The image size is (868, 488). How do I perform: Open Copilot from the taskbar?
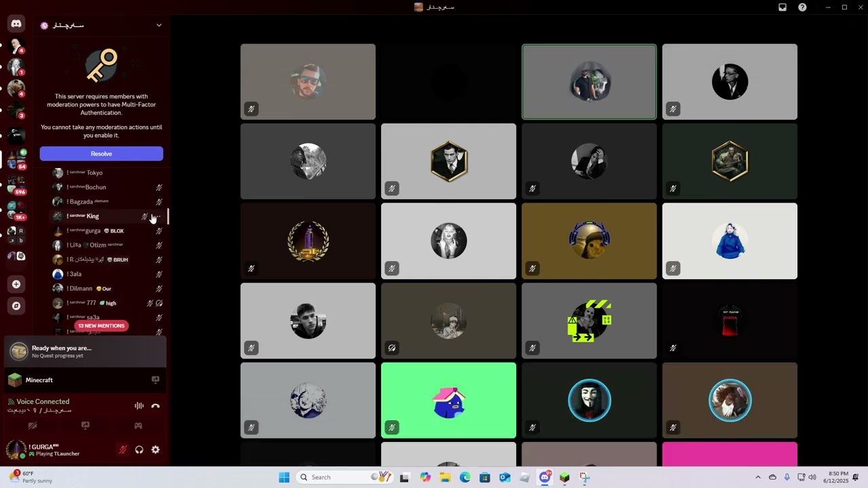425,477
